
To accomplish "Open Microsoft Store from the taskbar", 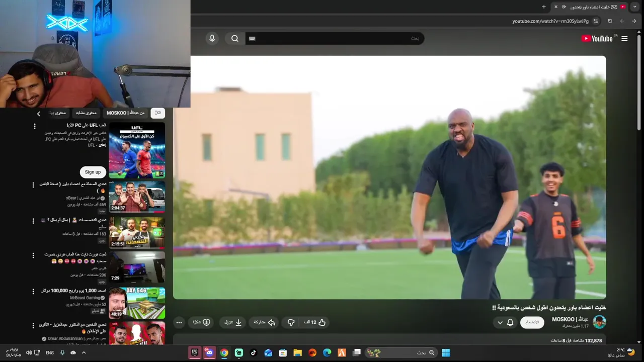I will [283, 352].
